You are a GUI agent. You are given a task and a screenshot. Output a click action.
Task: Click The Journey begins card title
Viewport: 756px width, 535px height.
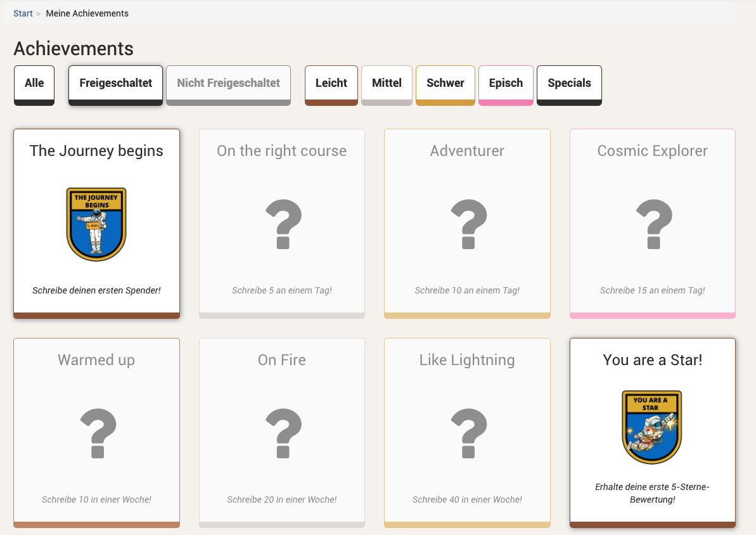pyautogui.click(x=96, y=150)
